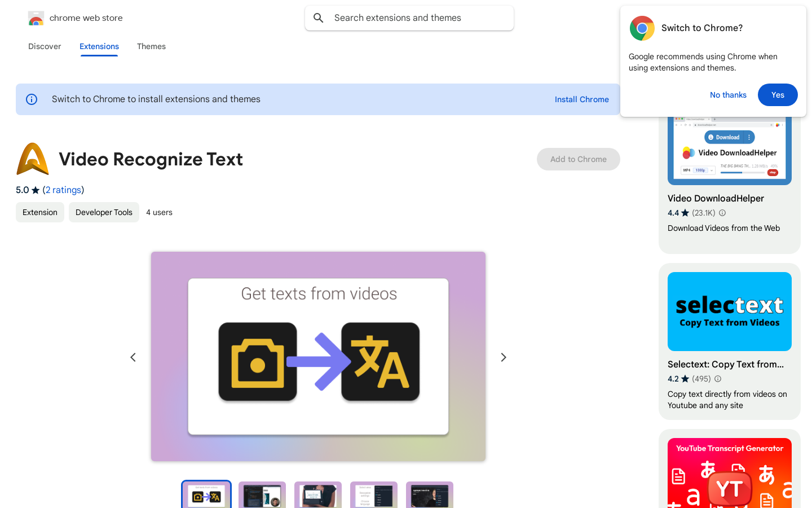
Task: Click the 5.0 star rating
Action: point(28,190)
